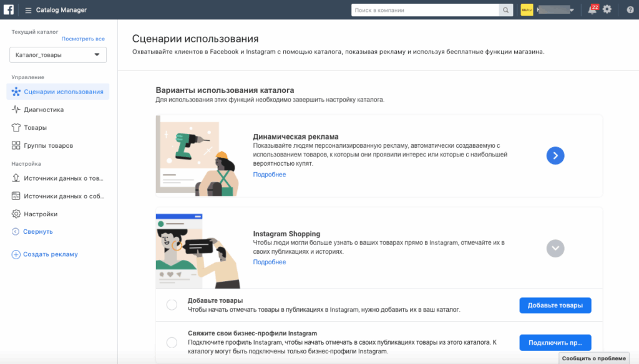Click the Instagram Shopping heading
The height and width of the screenshot is (364, 639).
[x=286, y=234]
